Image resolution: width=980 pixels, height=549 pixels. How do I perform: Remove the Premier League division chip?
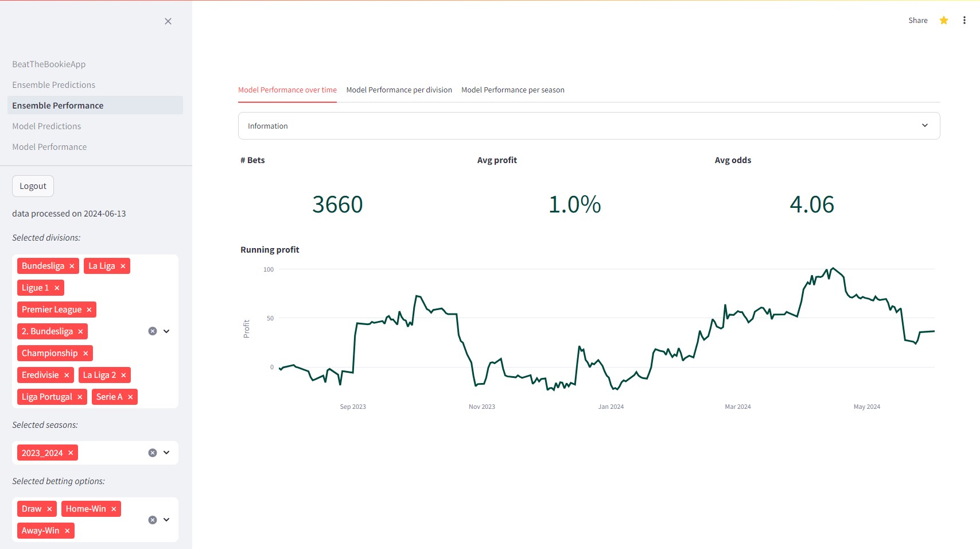90,309
